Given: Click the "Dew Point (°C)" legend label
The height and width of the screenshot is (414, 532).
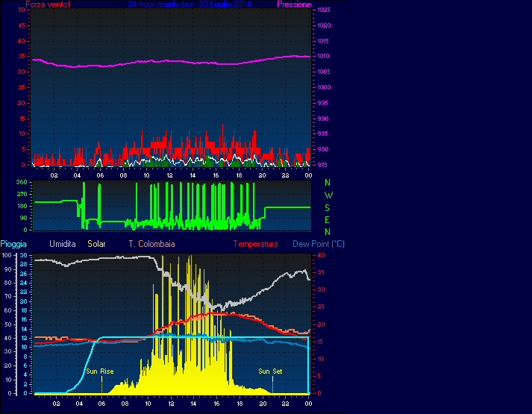Looking at the screenshot, I should coord(319,244).
